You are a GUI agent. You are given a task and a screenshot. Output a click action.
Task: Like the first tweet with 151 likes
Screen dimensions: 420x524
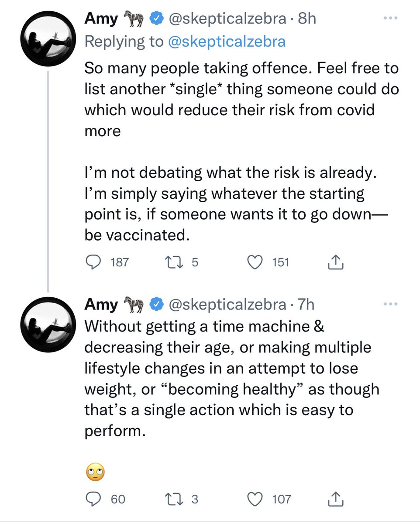tap(256, 262)
